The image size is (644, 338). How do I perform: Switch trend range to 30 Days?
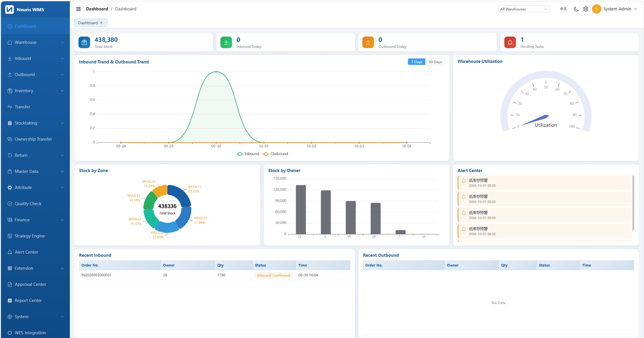435,62
